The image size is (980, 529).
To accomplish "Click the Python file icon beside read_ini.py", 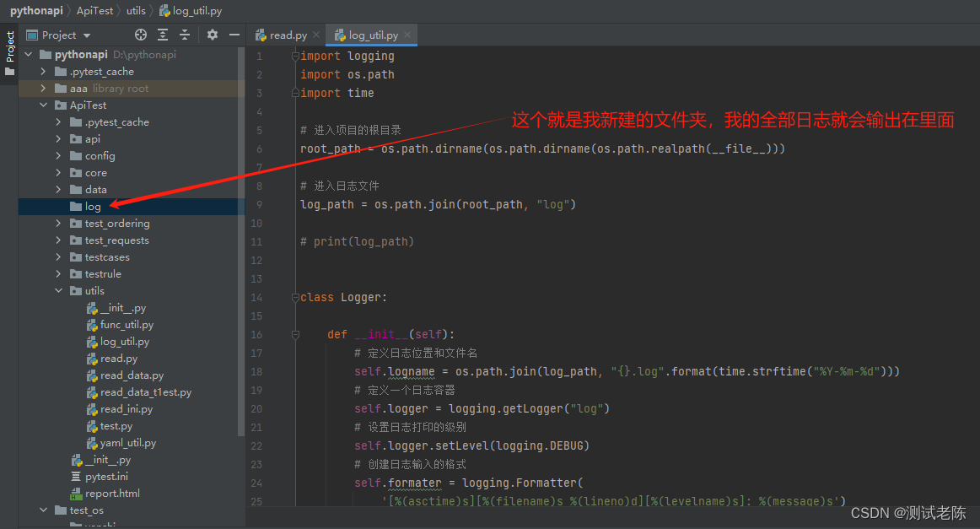I will point(92,409).
